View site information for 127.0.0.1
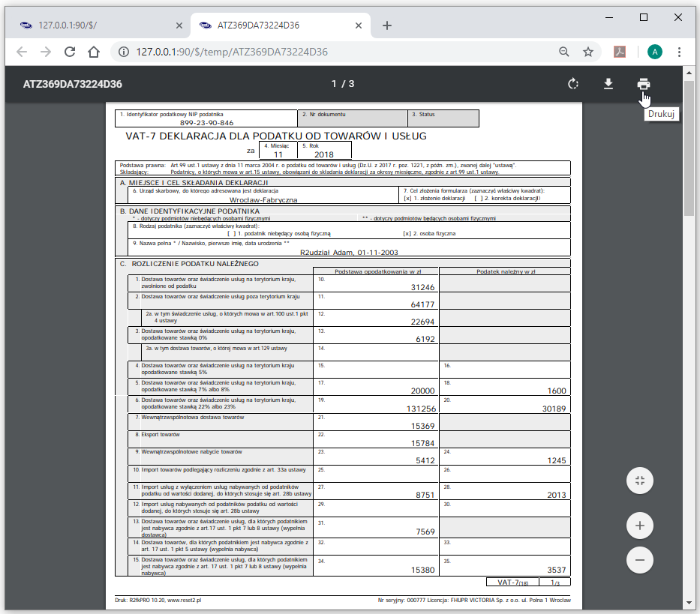The image size is (700, 614). [x=124, y=52]
